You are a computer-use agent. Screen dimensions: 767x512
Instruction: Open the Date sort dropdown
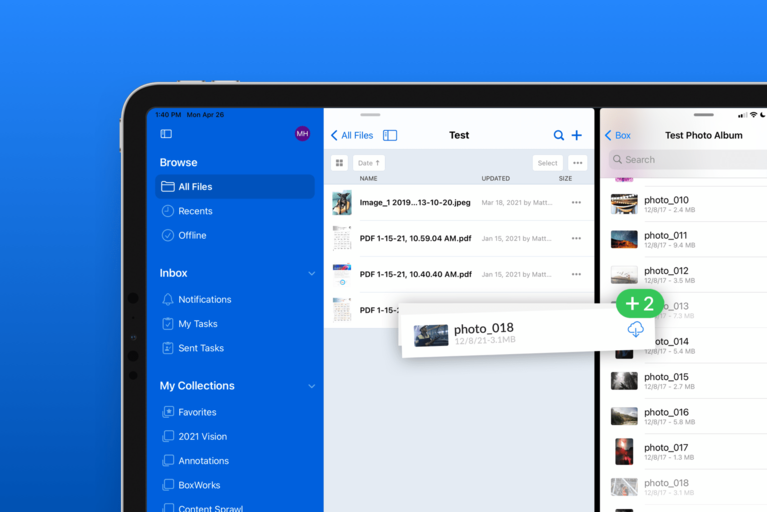[x=369, y=163]
